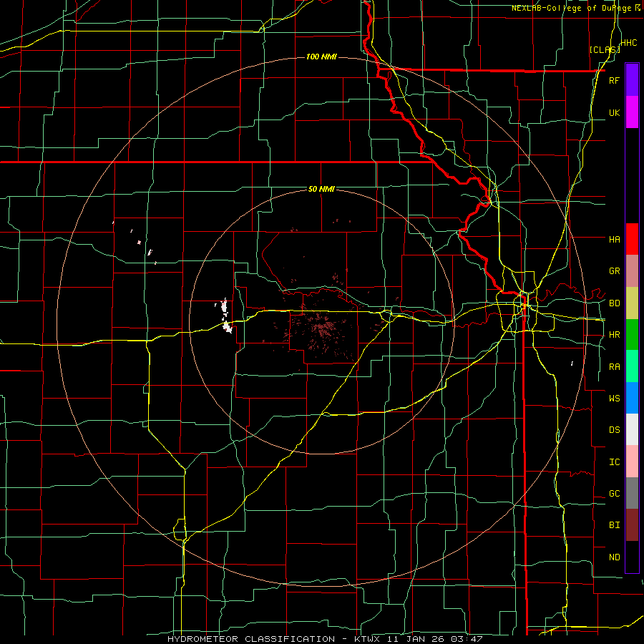644x644 pixels.
Task: Click the GC legend label
Action: 614,494
